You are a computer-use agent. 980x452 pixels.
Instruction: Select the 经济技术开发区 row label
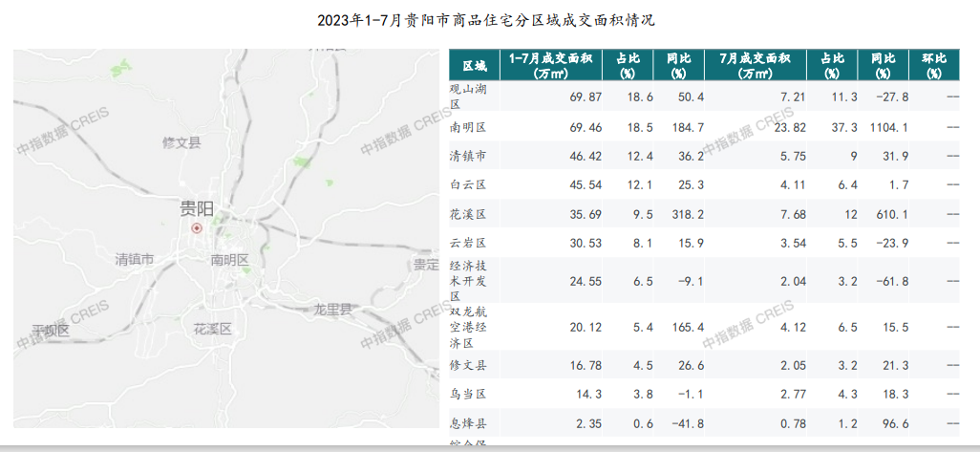click(x=468, y=281)
